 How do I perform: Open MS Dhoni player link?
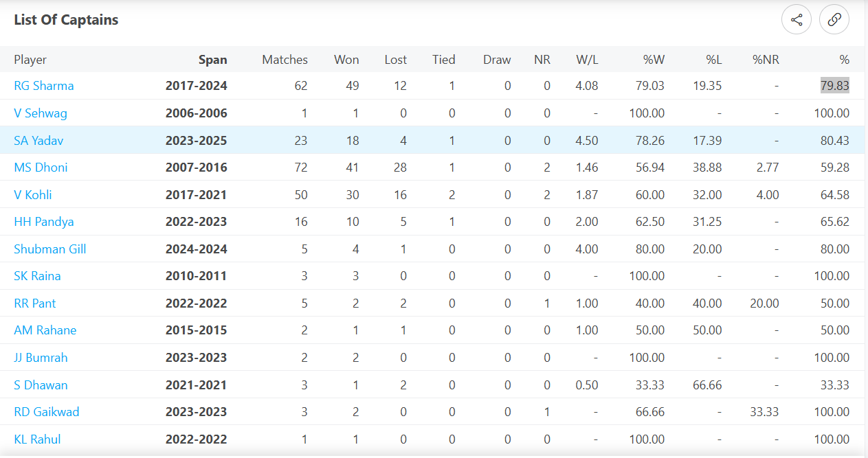click(41, 168)
